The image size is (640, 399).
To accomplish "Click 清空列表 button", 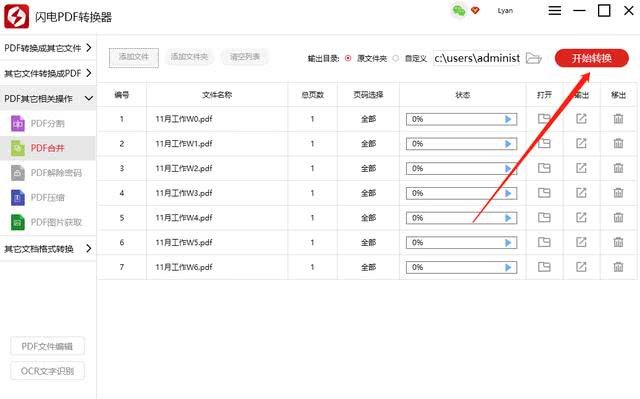I will [x=244, y=57].
